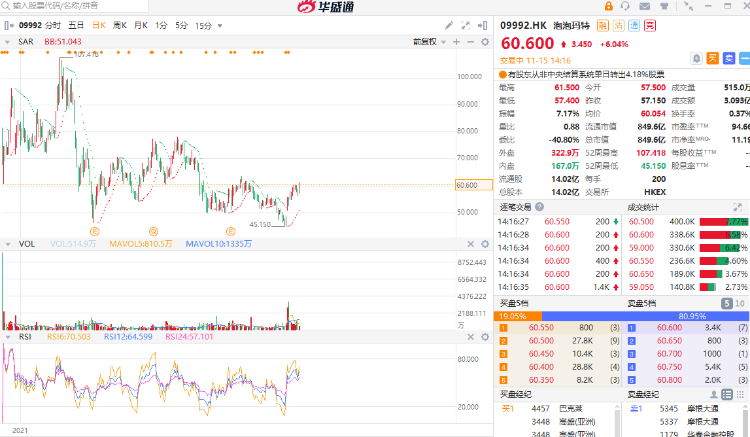Select ask level 1 at 60.600
The height and width of the screenshot is (437, 750).
pyautogui.click(x=687, y=328)
